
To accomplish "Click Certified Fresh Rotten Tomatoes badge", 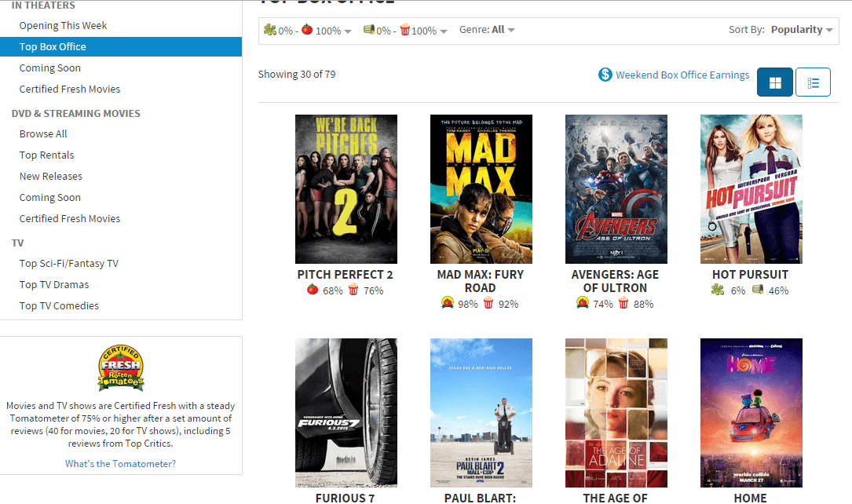I will pyautogui.click(x=121, y=367).
